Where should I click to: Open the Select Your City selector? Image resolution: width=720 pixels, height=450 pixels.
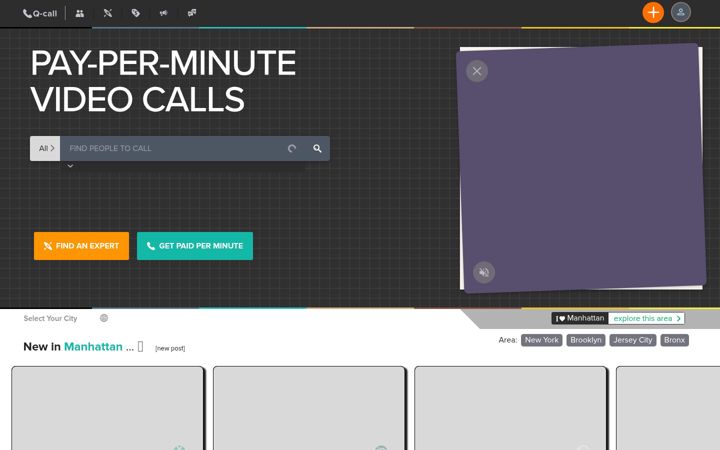pos(51,318)
